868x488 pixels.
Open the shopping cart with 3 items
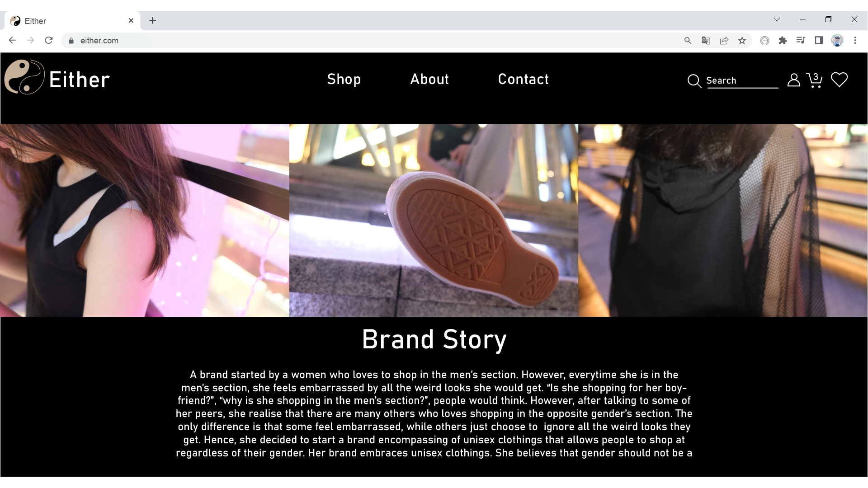pos(815,80)
